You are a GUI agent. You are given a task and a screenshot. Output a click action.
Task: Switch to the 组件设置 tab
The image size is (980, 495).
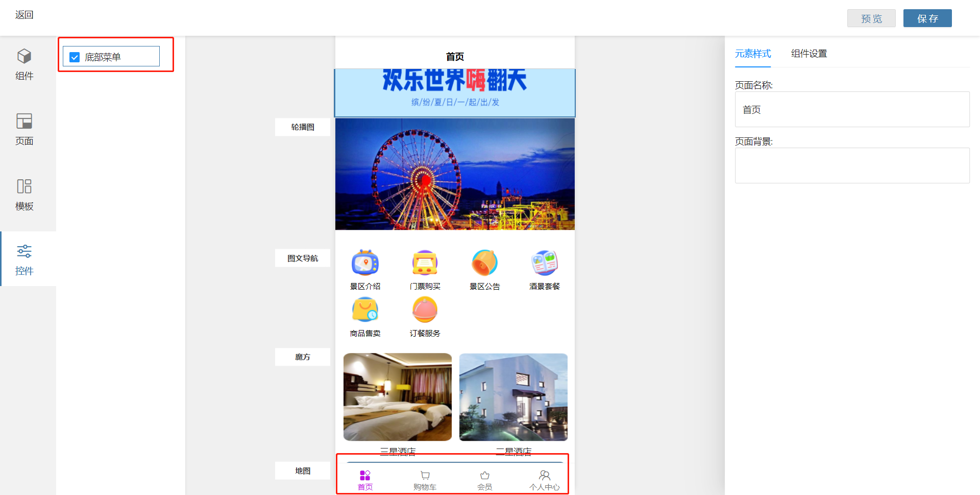[x=808, y=54]
